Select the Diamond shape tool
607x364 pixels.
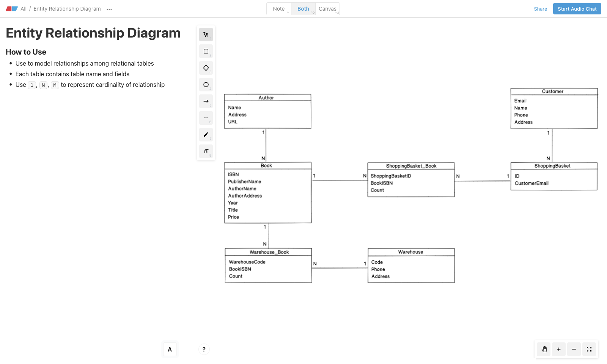pyautogui.click(x=206, y=68)
